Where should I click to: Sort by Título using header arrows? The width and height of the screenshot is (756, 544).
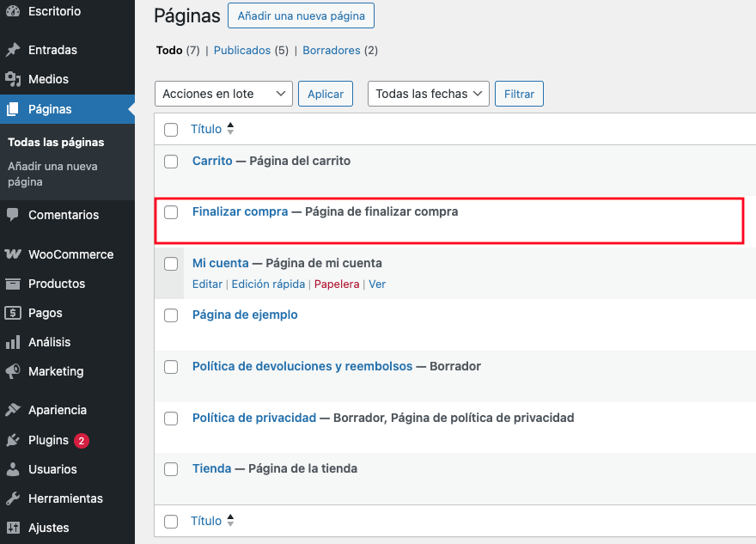point(230,129)
